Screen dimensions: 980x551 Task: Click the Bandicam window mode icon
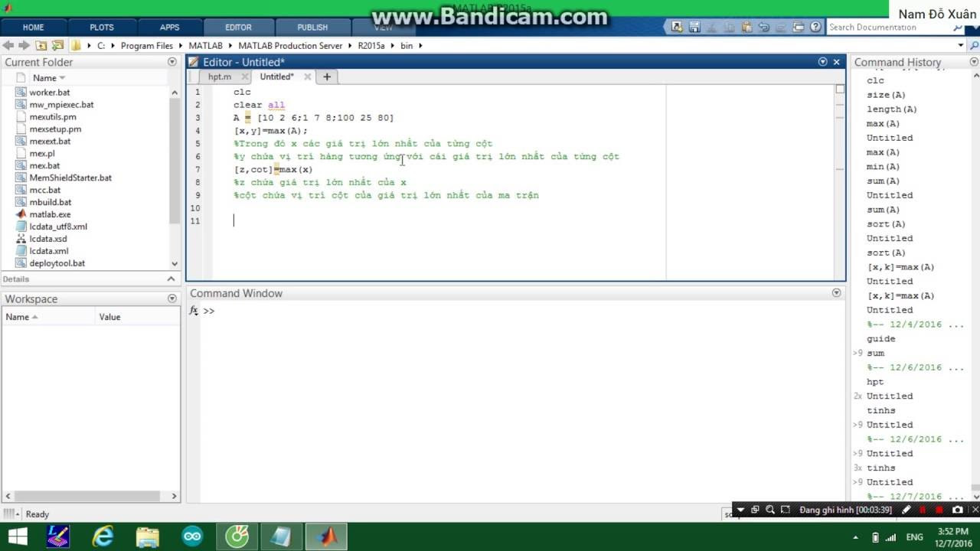(x=755, y=510)
